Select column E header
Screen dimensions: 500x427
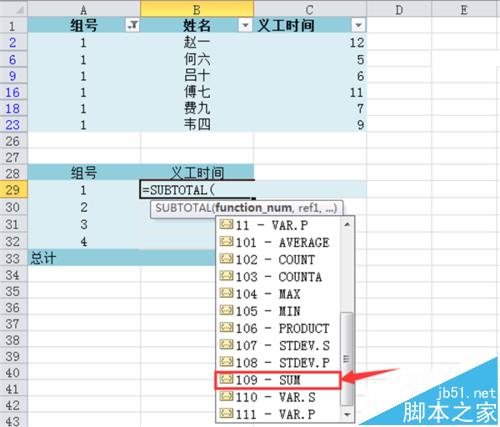pyautogui.click(x=464, y=9)
